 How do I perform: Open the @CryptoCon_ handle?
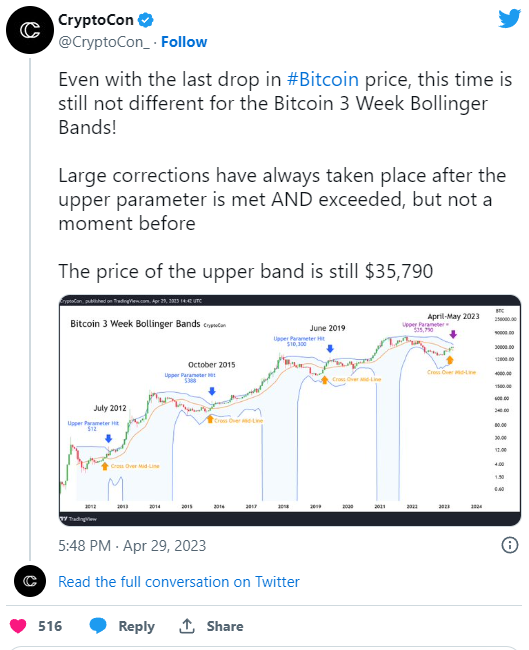point(104,42)
